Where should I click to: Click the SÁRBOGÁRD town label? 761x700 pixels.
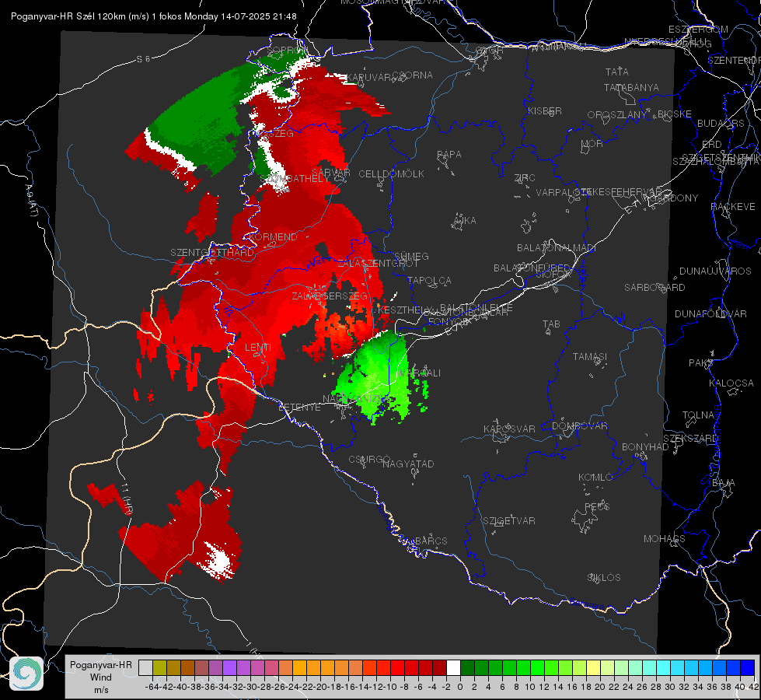tap(655, 288)
